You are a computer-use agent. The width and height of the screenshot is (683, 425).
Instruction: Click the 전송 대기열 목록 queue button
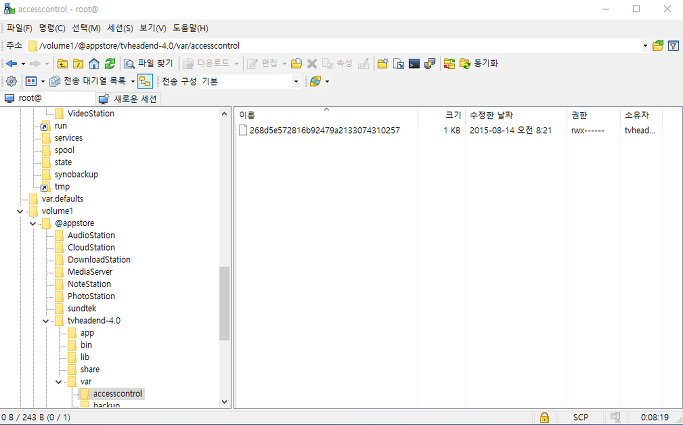pos(88,81)
